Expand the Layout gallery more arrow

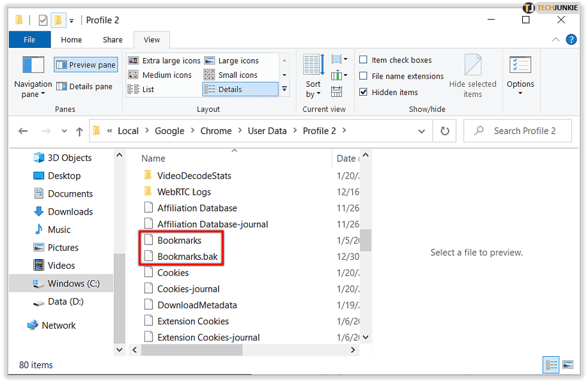pos(284,89)
